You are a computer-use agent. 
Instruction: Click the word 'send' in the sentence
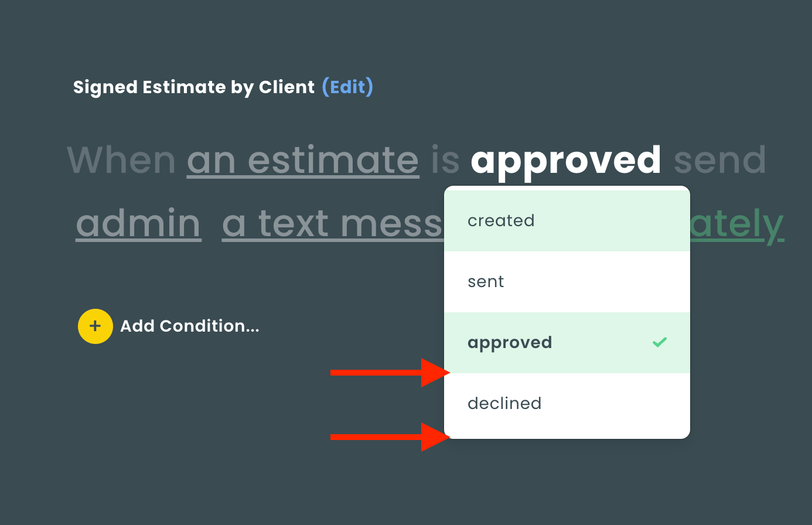coord(720,161)
